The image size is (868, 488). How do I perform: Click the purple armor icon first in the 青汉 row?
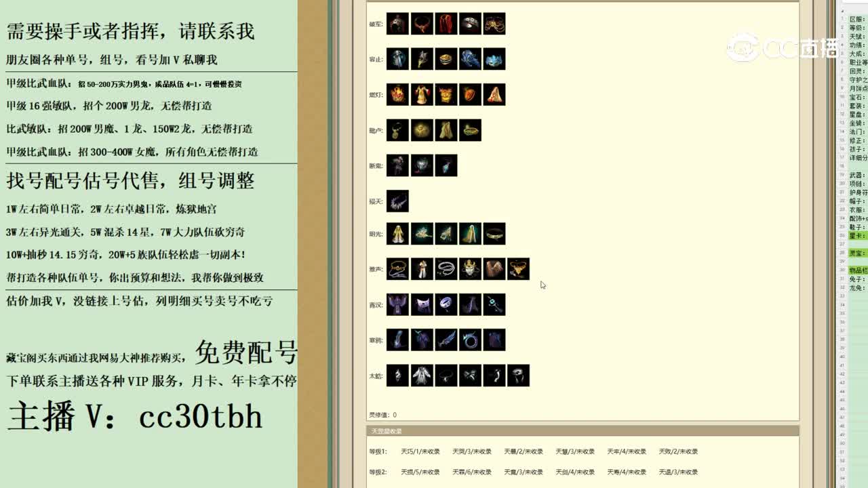397,304
